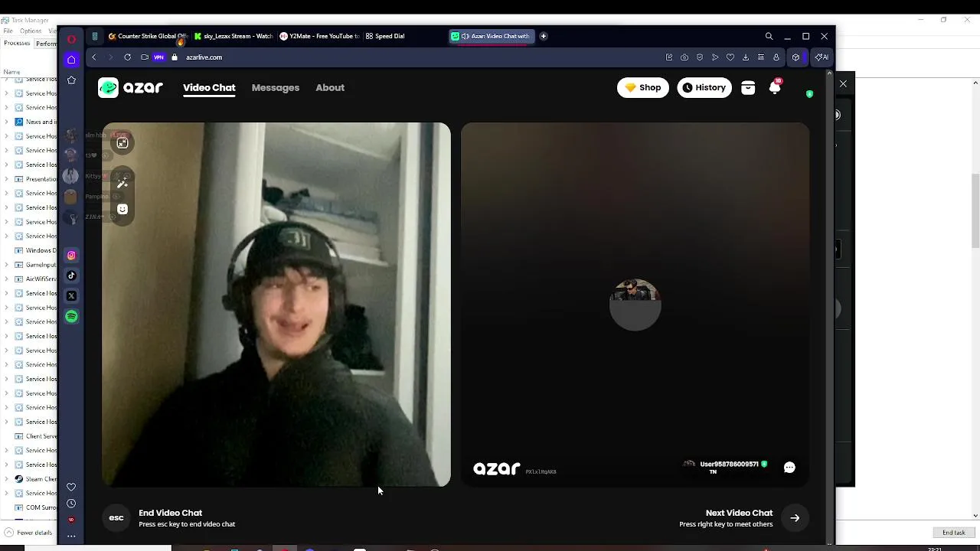Open the ad blocker shield icon
The image size is (980, 551).
coord(700,57)
